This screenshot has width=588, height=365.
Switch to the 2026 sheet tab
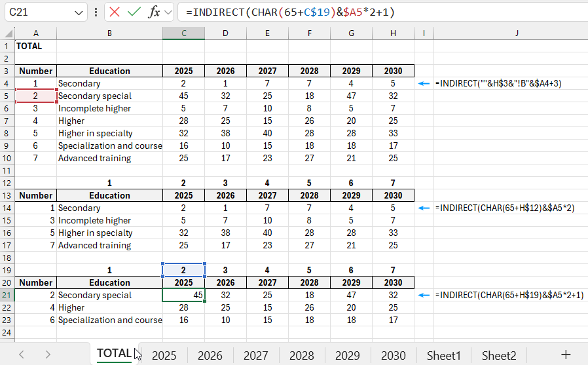(x=210, y=355)
